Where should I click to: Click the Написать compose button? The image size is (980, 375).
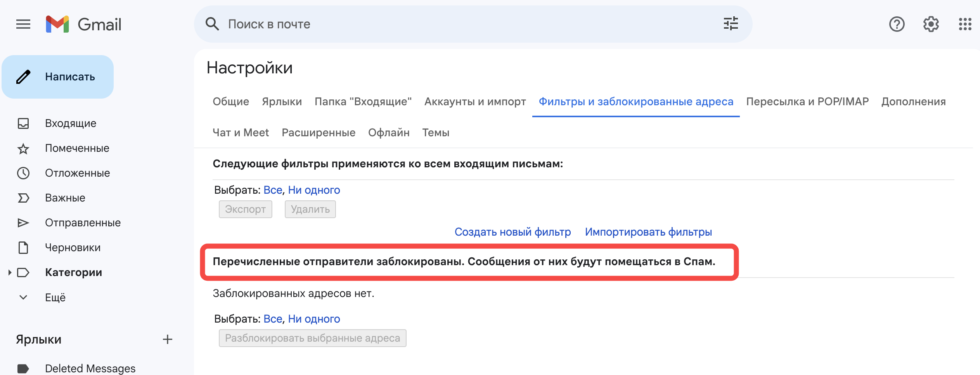tap(58, 77)
